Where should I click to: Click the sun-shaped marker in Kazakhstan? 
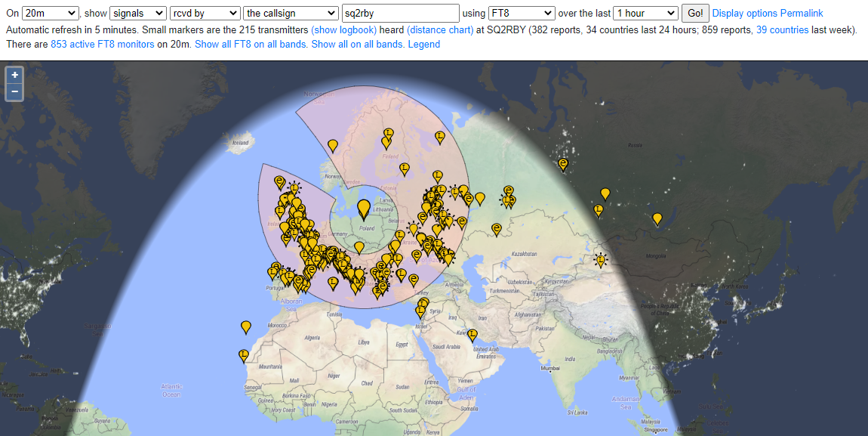(601, 260)
